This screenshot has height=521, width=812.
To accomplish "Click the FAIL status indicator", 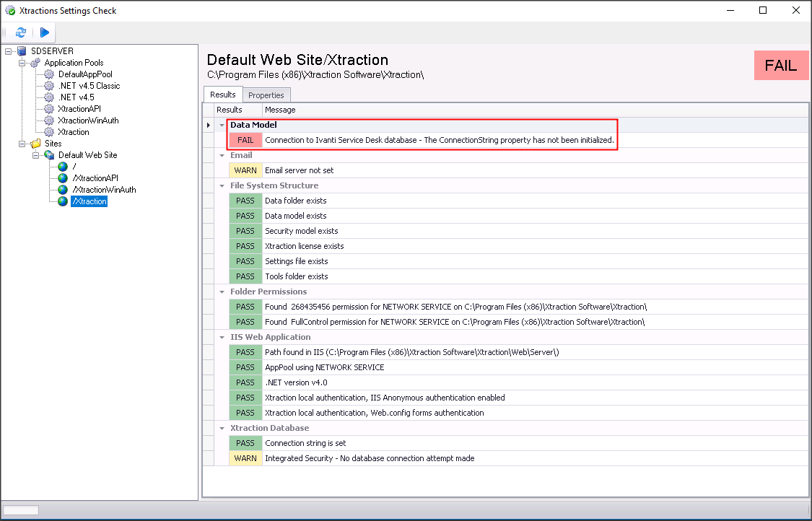I will coord(781,65).
